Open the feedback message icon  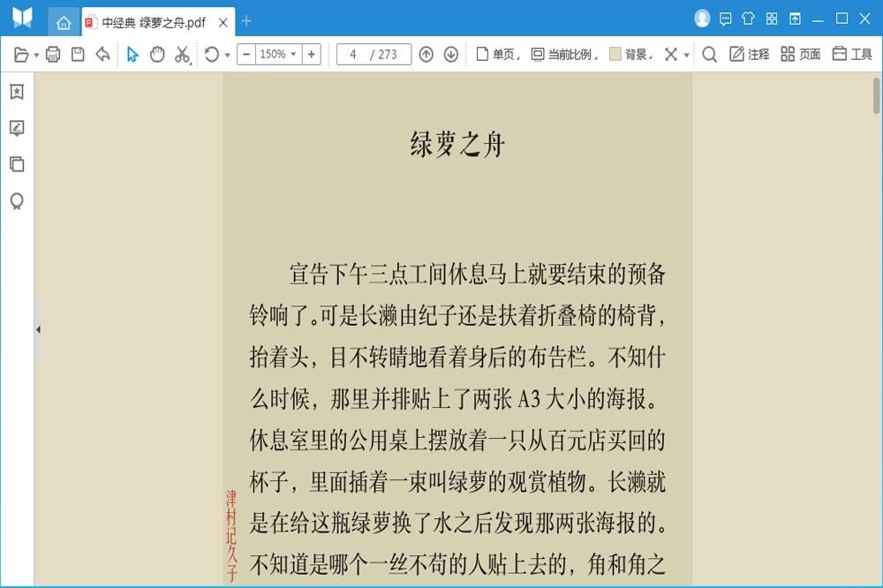(725, 19)
